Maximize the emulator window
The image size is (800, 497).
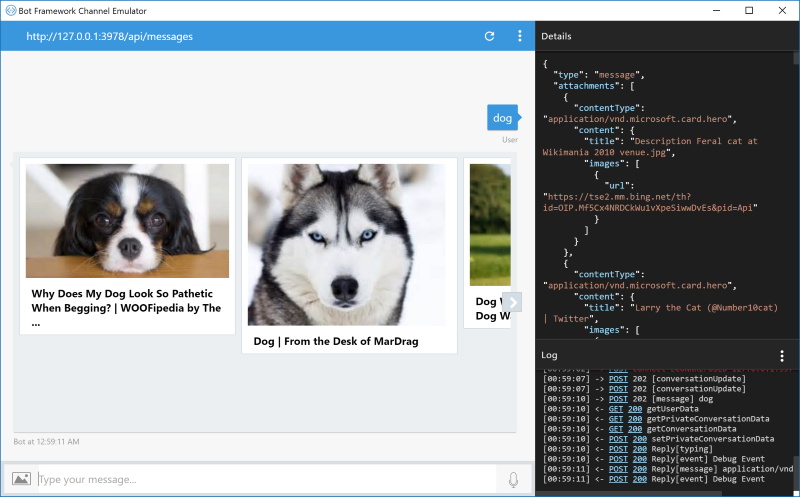(749, 10)
